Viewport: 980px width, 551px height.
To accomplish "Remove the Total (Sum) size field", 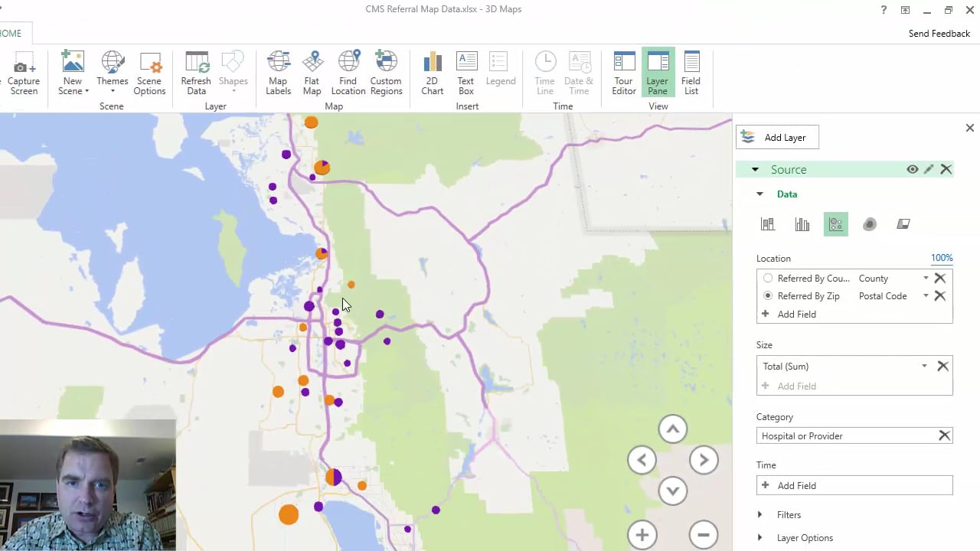I will [942, 366].
